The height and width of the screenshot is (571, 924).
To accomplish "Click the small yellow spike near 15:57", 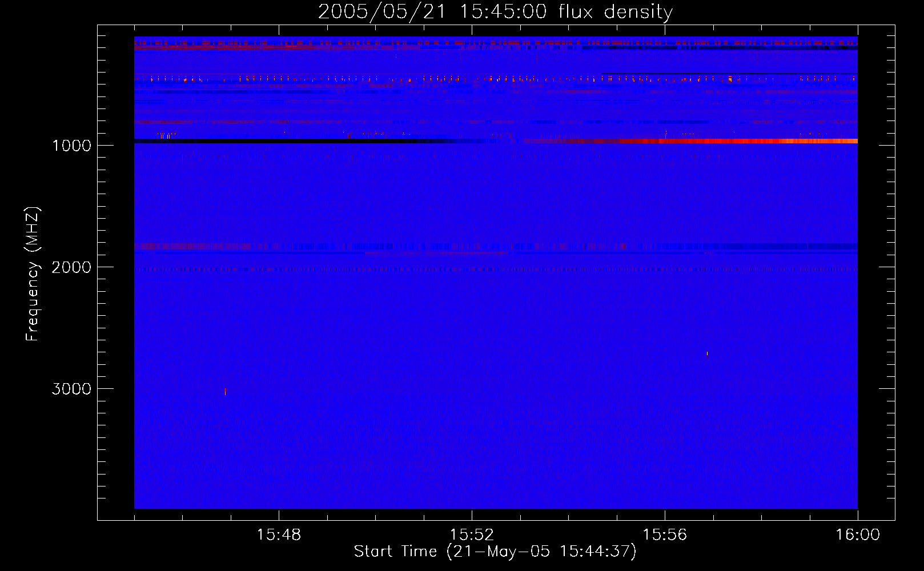I will [x=708, y=353].
